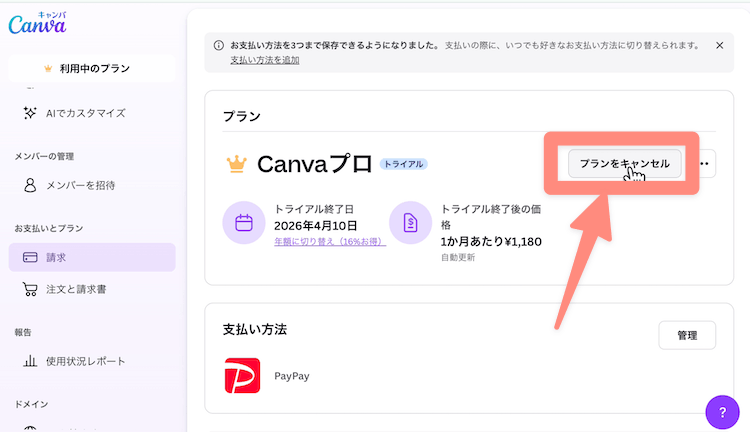The height and width of the screenshot is (432, 750).
Task: Dismiss the payment notice banner
Action: coord(719,45)
